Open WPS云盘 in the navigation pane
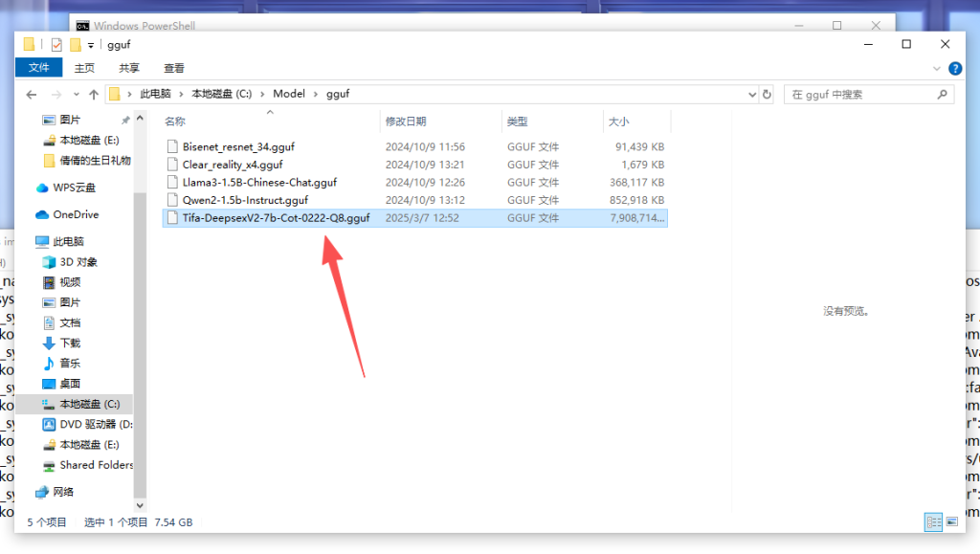 [74, 188]
